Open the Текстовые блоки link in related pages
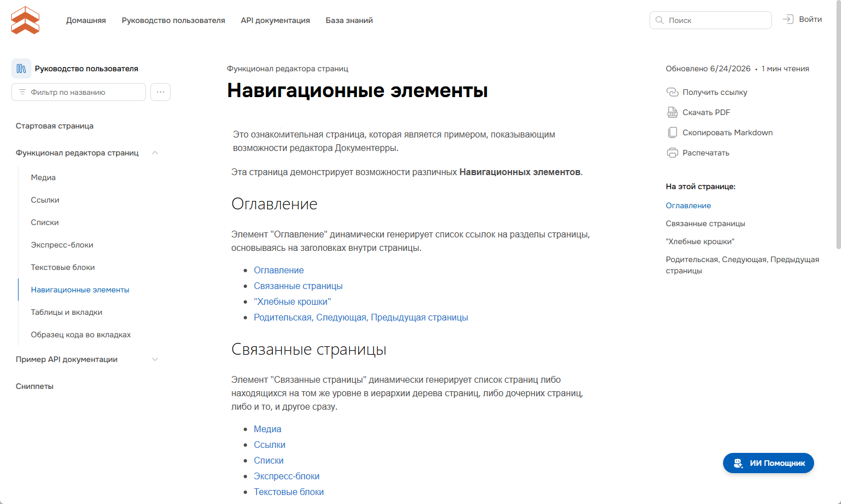The width and height of the screenshot is (841, 504). tap(289, 492)
